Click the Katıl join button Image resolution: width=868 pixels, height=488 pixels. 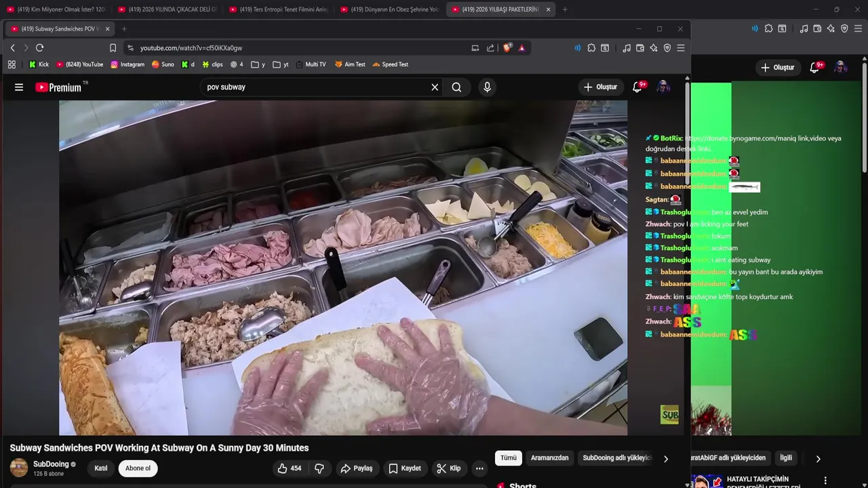[100, 468]
